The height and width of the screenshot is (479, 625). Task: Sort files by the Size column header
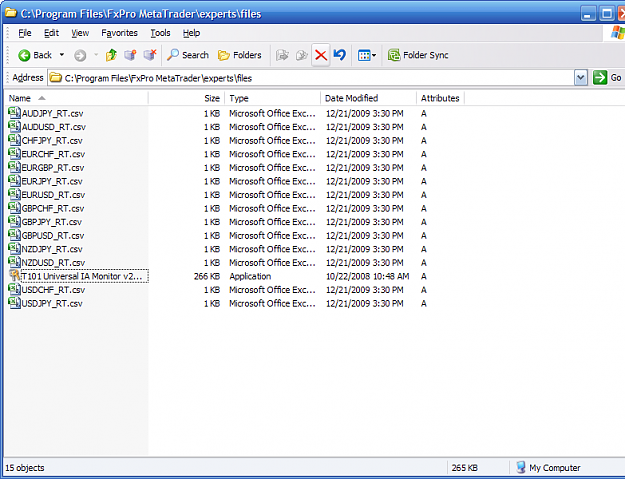(187, 98)
